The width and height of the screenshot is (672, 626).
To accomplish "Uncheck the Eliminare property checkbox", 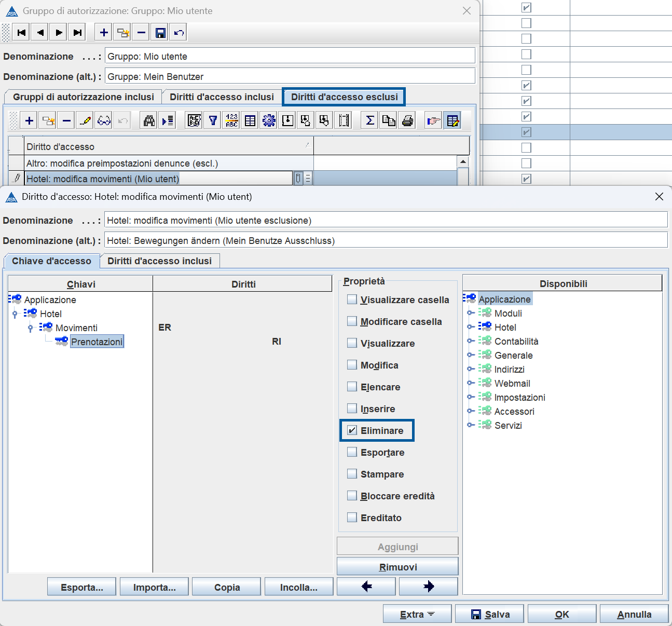I will pos(352,430).
